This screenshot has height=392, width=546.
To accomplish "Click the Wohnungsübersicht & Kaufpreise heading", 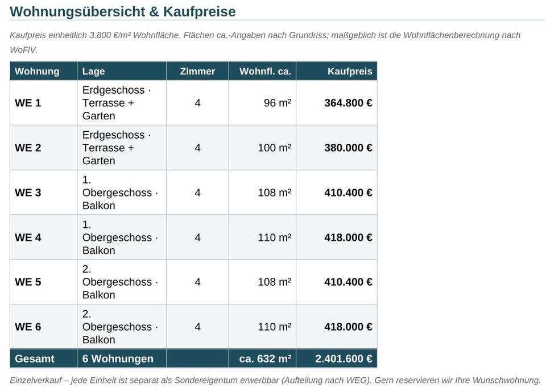I will tap(123, 11).
